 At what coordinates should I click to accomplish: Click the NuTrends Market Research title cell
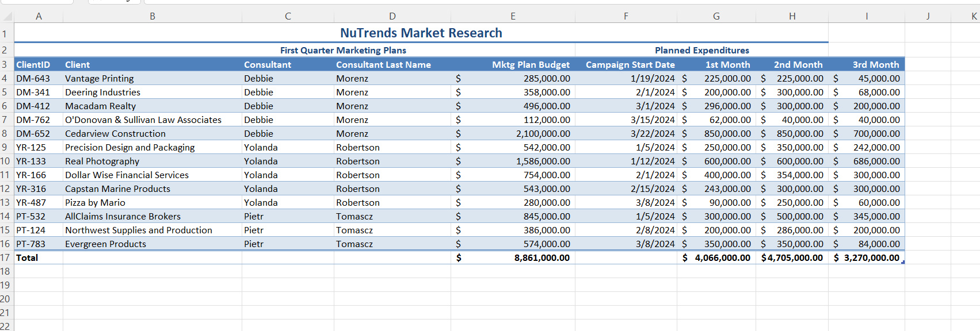click(x=421, y=33)
